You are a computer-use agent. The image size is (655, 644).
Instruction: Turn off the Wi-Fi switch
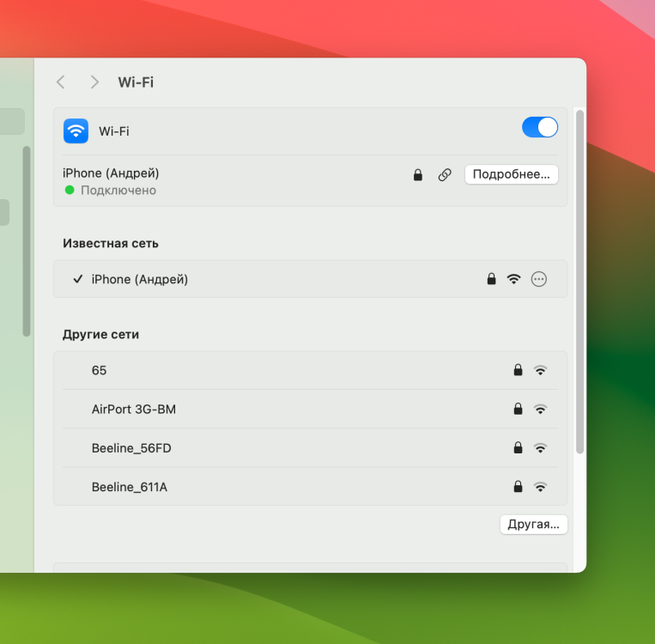point(540,127)
